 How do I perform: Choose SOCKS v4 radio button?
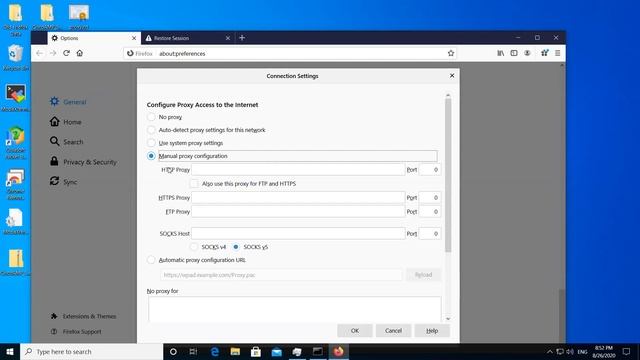pyautogui.click(x=194, y=247)
